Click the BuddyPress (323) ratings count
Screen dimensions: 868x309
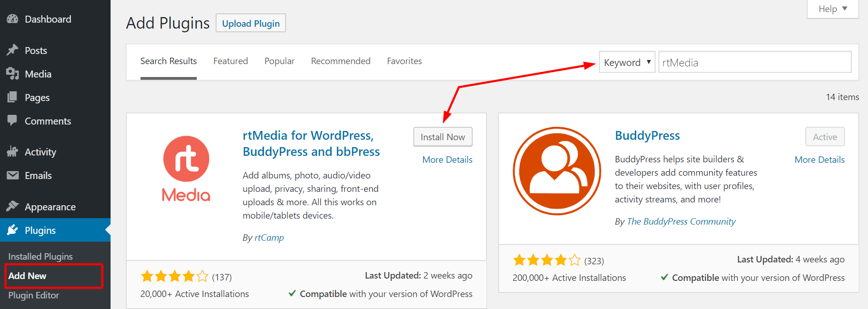coord(594,261)
